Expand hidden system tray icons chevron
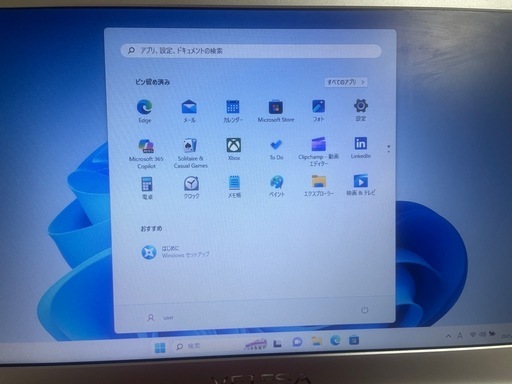Viewport: 512px width, 384px height. tap(449, 336)
